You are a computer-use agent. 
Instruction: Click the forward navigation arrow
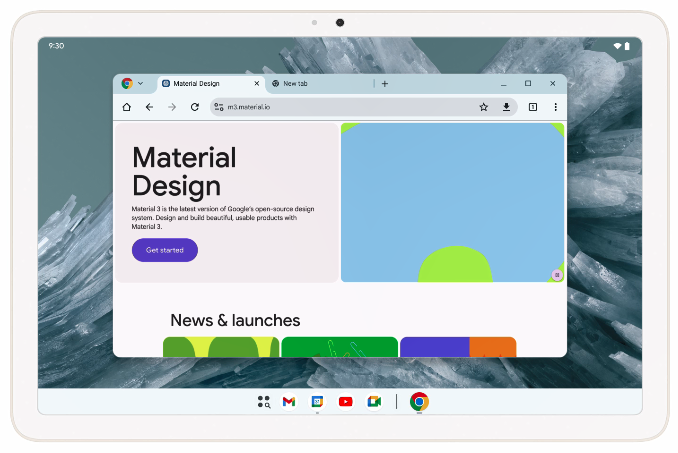click(x=172, y=107)
